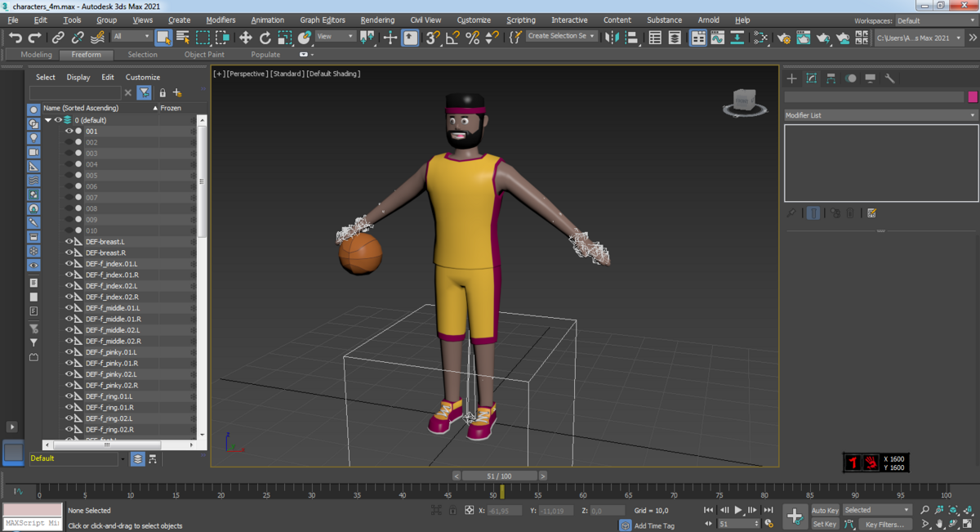Open the Display command panel tab
This screenshot has height=532, width=980.
click(871, 78)
